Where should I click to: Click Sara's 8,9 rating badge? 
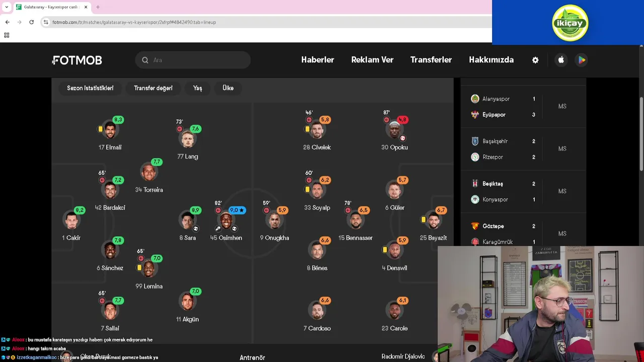(x=196, y=210)
